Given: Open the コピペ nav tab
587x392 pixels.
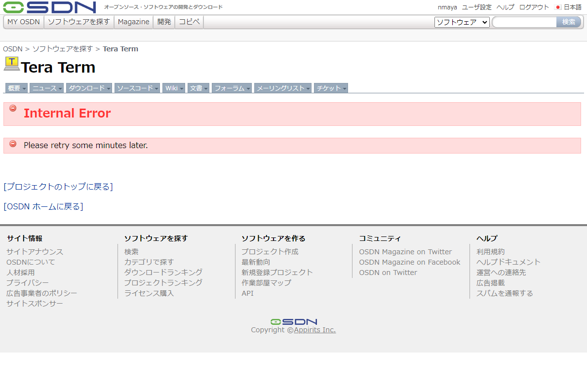Looking at the screenshot, I should pos(189,22).
